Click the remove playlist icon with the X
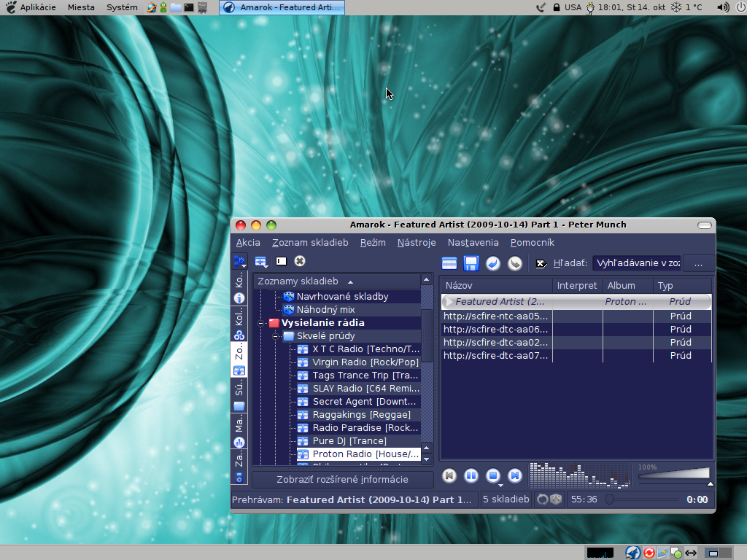 point(300,261)
